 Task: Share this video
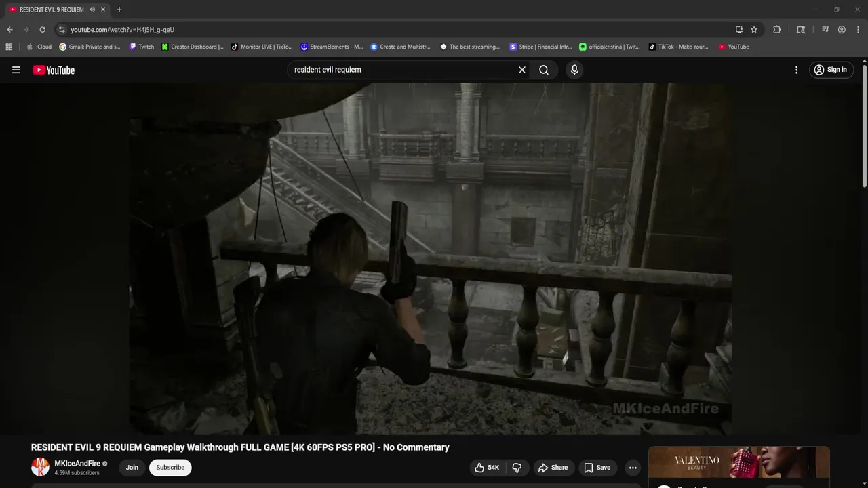coord(553,468)
